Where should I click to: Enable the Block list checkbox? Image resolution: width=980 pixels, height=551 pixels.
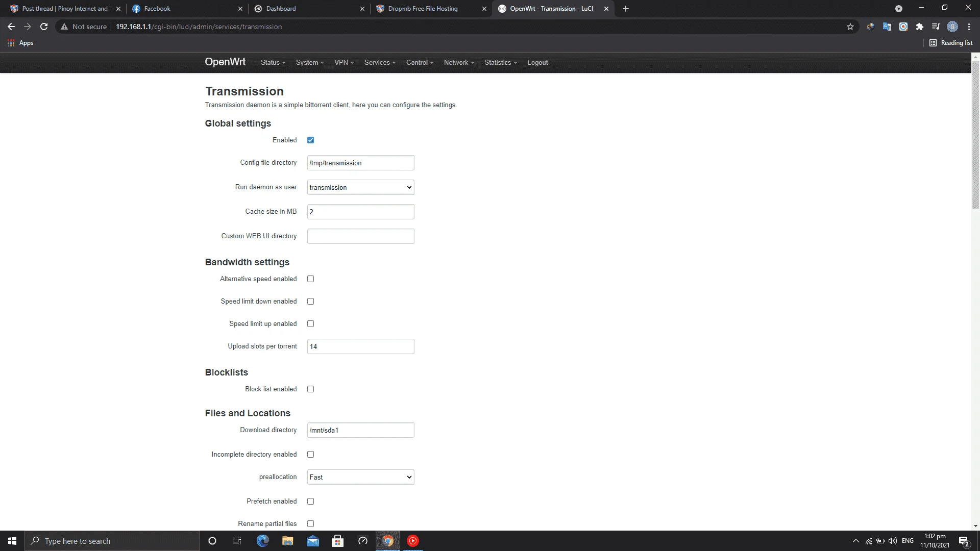[310, 389]
